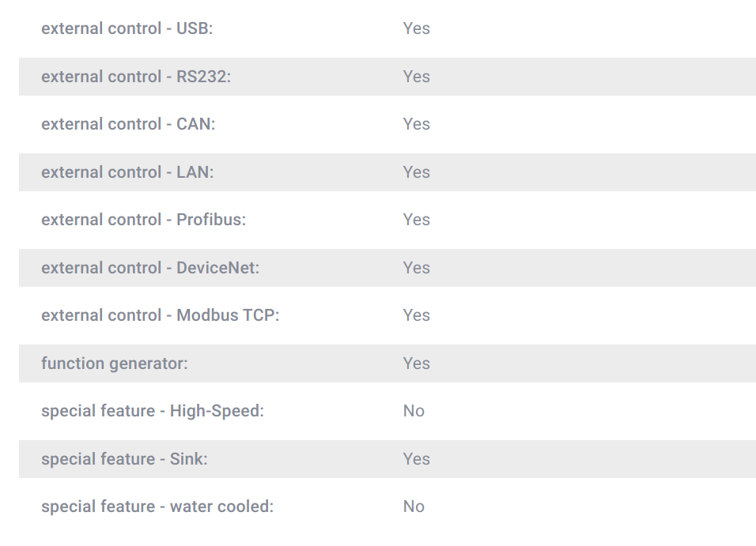The width and height of the screenshot is (756, 546).
Task: Select the external control - Profibus label
Action: pyautogui.click(x=144, y=220)
